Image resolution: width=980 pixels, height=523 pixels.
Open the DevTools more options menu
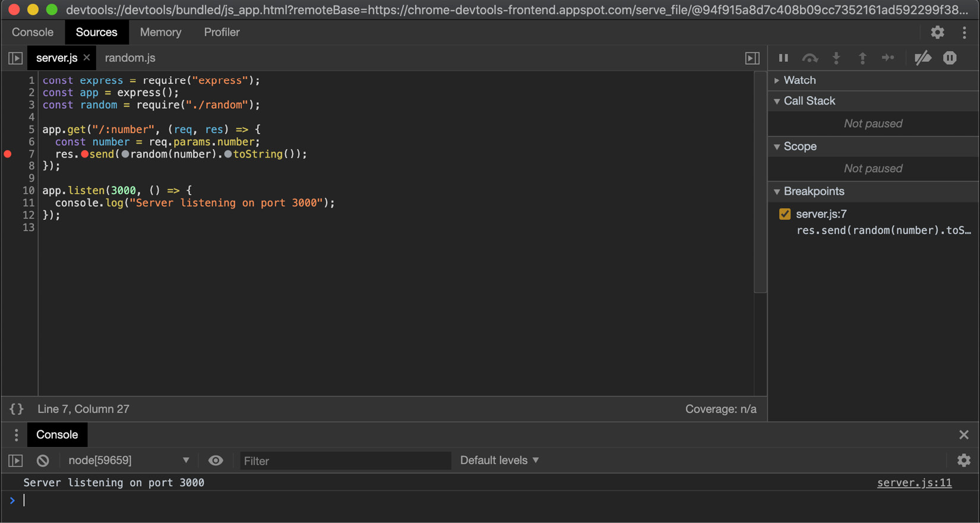tap(964, 32)
